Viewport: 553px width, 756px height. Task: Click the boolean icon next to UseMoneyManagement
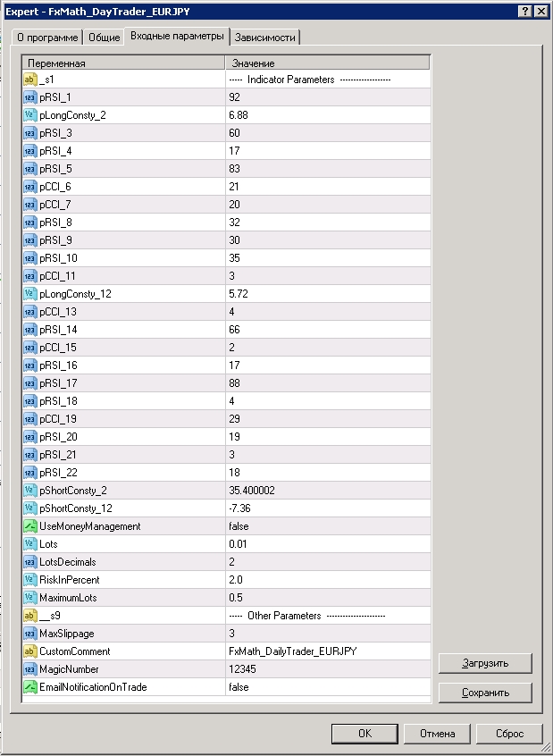click(29, 526)
